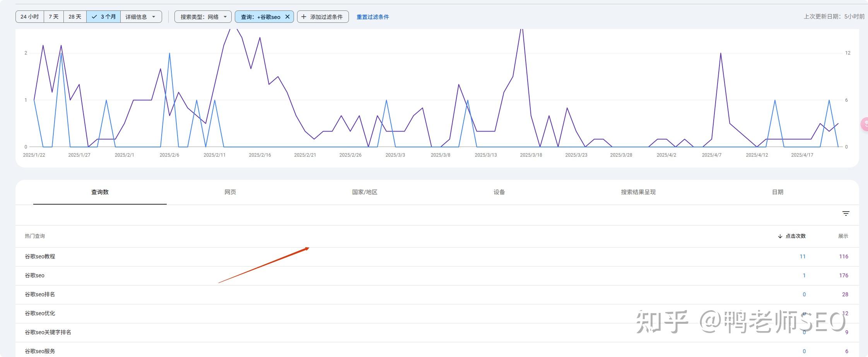
Task: Select the 7 天 date range
Action: pyautogui.click(x=53, y=17)
